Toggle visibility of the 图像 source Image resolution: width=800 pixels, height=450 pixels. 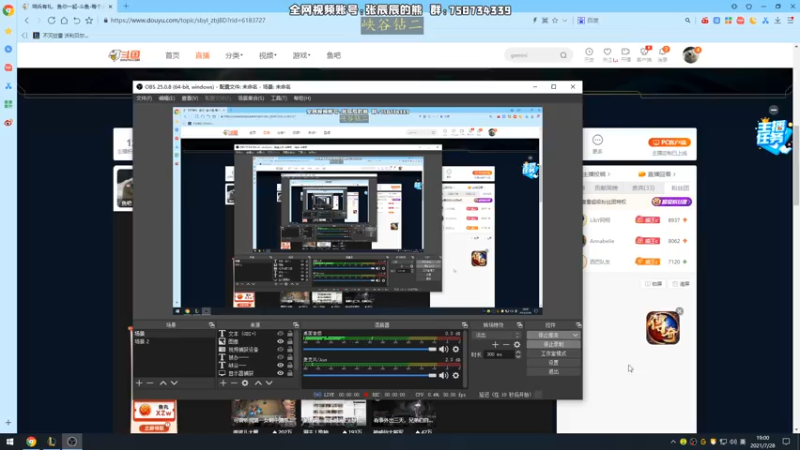tap(280, 341)
